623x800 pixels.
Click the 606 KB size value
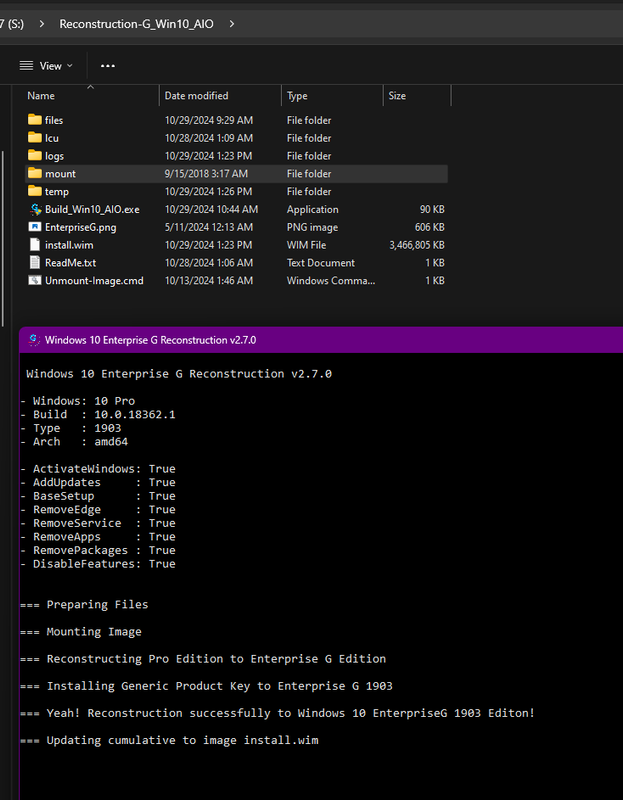(x=430, y=228)
